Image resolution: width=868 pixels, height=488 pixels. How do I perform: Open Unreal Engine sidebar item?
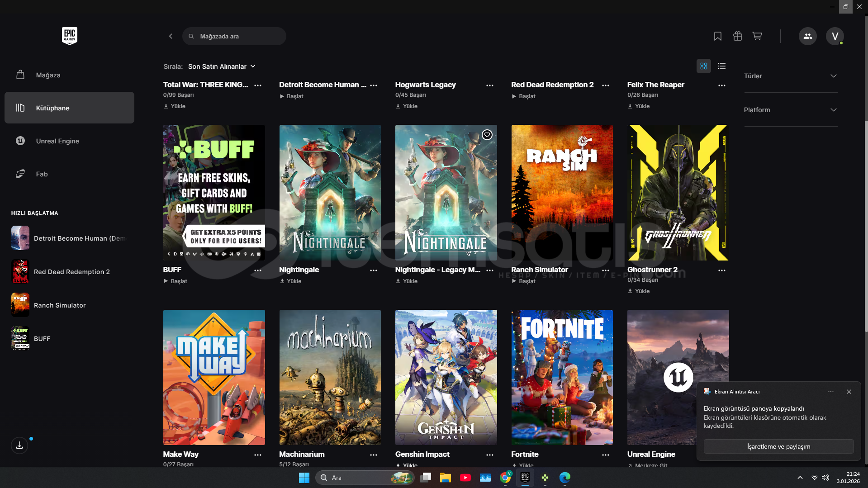69,141
